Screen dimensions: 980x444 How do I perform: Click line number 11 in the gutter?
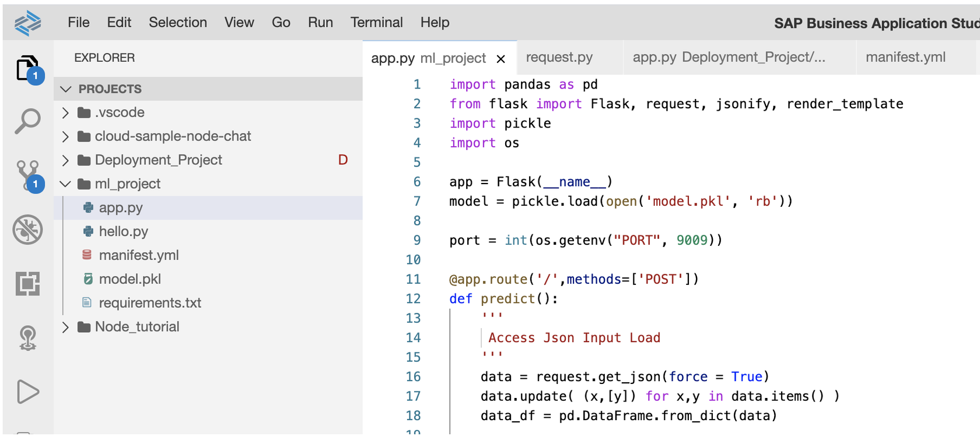click(x=413, y=279)
